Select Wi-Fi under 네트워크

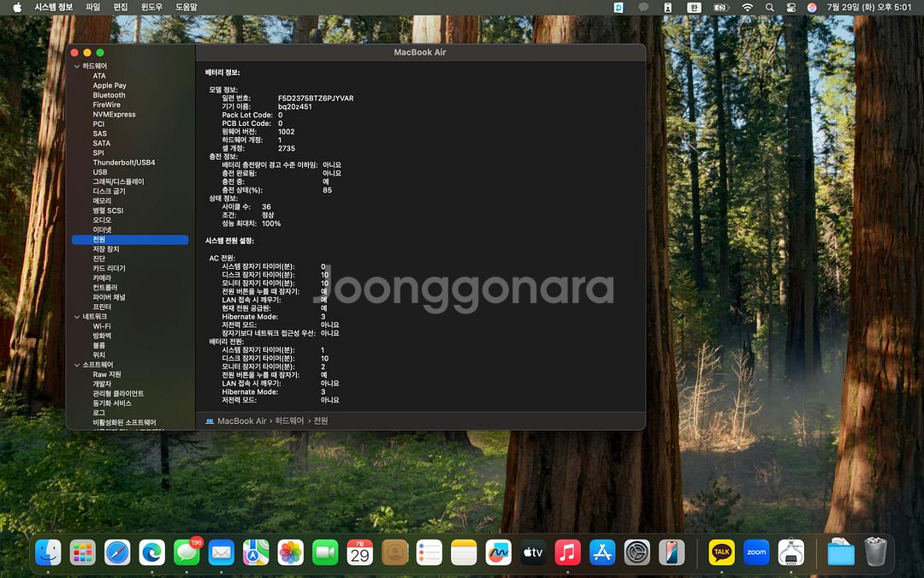[x=102, y=326]
